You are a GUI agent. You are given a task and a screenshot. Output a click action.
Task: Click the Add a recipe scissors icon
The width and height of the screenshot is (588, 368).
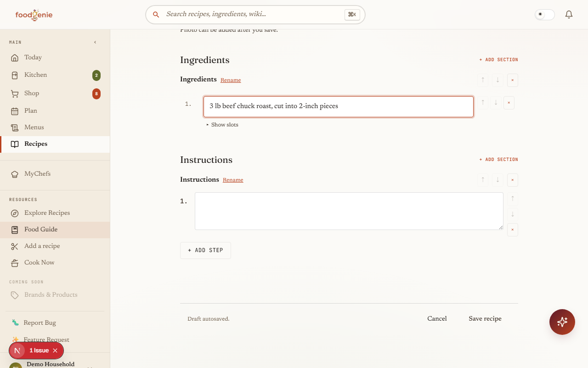pos(15,246)
